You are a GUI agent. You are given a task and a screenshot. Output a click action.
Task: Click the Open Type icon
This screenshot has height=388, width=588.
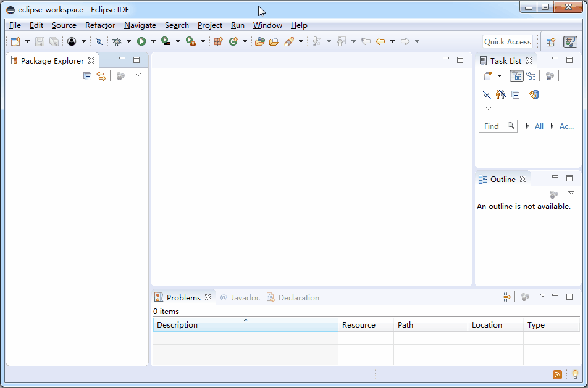click(259, 41)
